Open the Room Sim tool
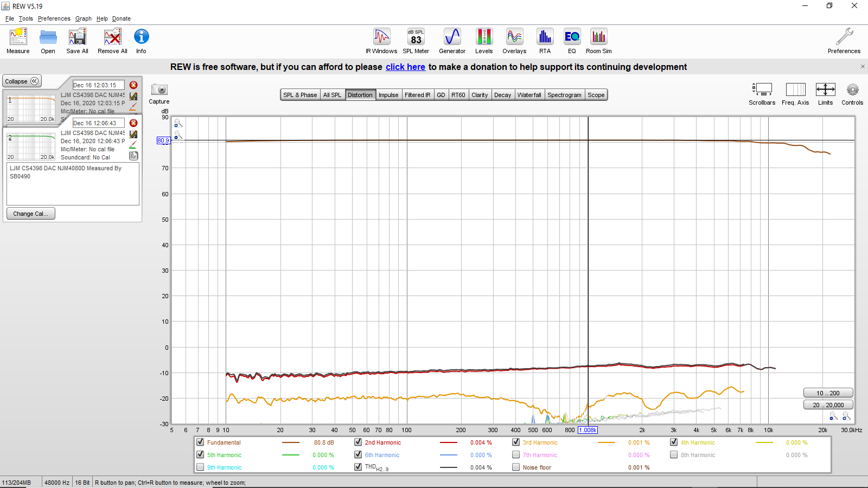868x488 pixels. [598, 41]
